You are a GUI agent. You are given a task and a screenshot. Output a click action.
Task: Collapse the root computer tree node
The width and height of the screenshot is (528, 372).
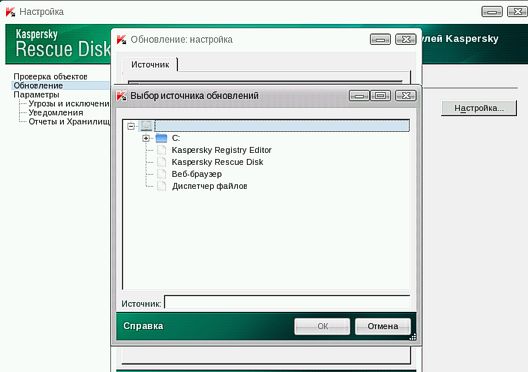click(x=131, y=126)
